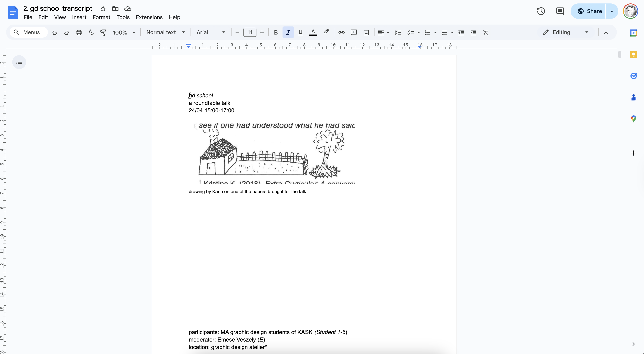Select the paint format tool

[103, 33]
